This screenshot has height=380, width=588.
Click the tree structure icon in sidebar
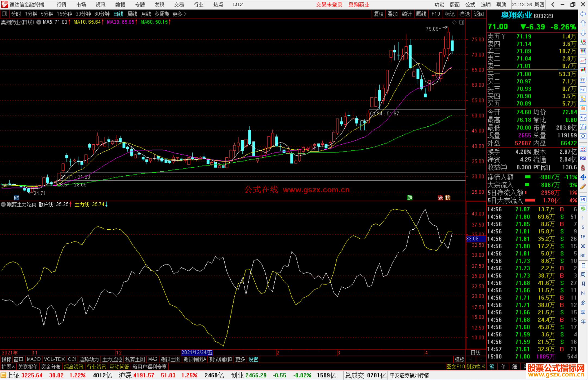pyautogui.click(x=583, y=99)
